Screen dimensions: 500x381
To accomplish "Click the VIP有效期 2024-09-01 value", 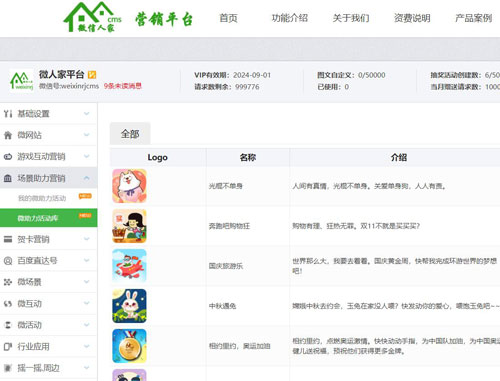I will pos(252,75).
